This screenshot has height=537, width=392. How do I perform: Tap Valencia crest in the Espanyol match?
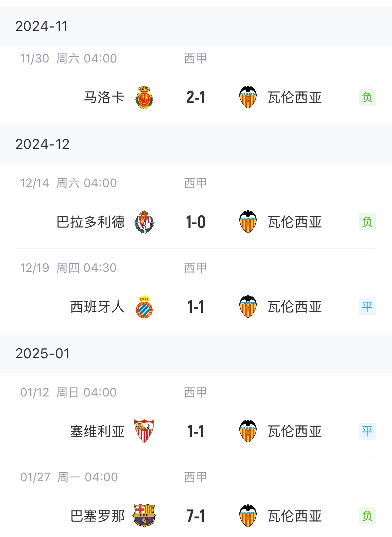[x=248, y=307]
